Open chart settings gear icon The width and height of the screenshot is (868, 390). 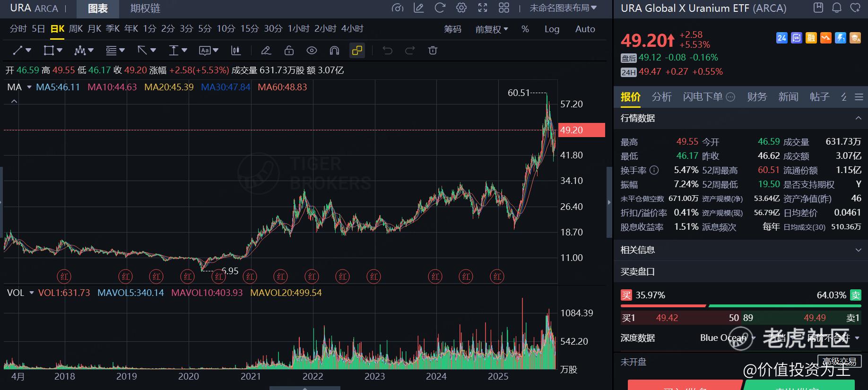click(x=461, y=8)
